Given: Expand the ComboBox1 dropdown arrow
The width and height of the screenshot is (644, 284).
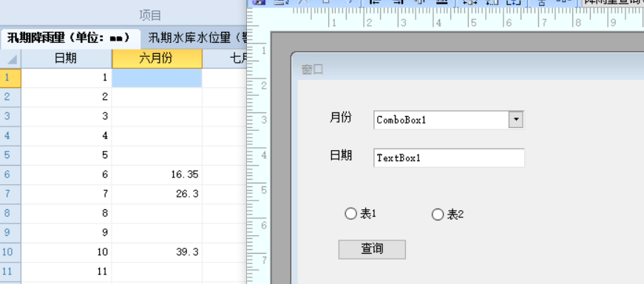Looking at the screenshot, I should [x=516, y=120].
